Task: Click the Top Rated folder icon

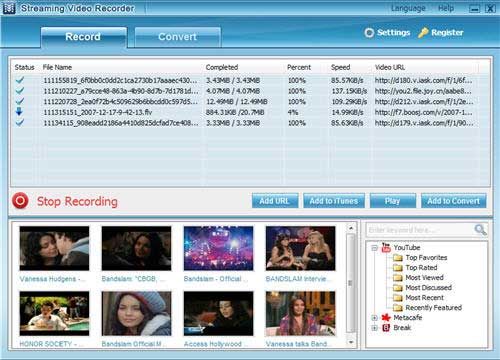Action: 398,268
